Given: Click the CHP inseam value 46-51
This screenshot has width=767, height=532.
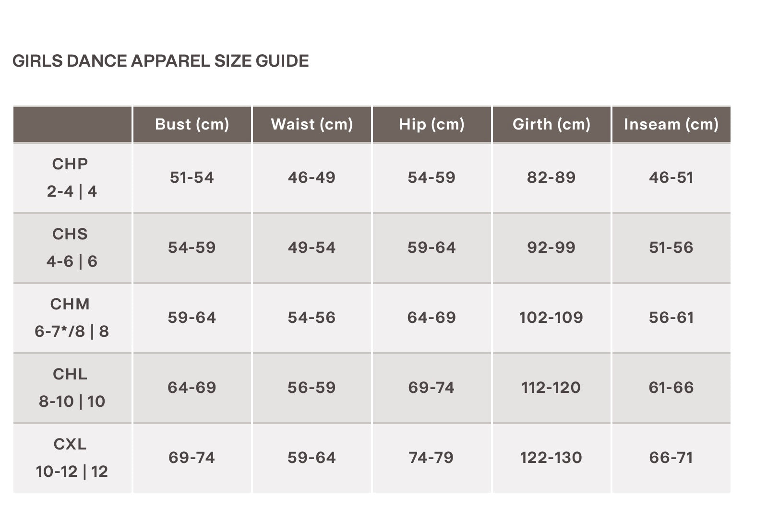Looking at the screenshot, I should tap(671, 177).
